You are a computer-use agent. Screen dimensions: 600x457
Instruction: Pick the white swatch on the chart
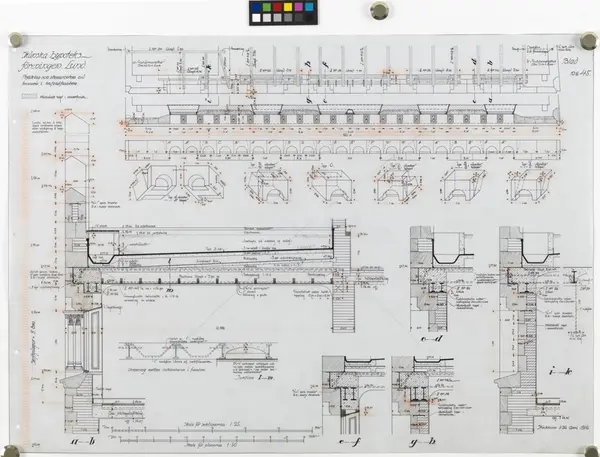[256, 18]
